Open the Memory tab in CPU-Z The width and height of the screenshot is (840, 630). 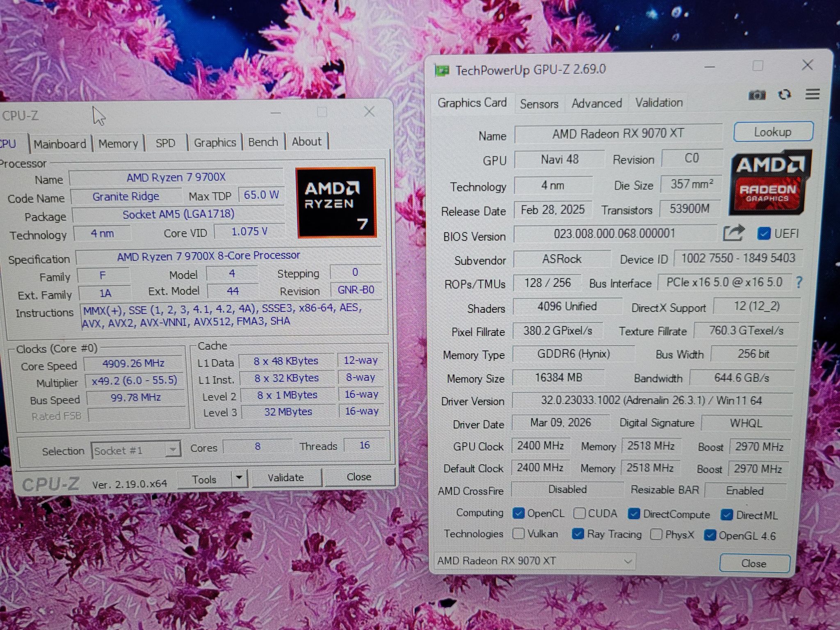pyautogui.click(x=118, y=144)
